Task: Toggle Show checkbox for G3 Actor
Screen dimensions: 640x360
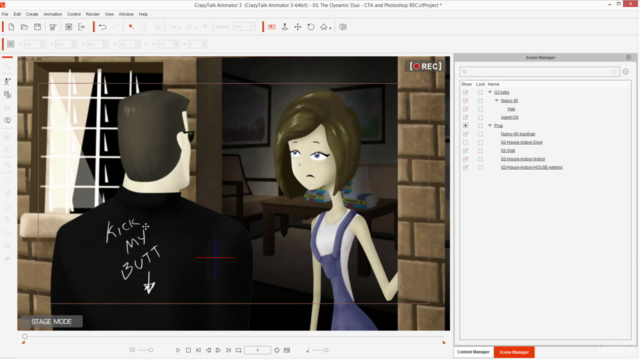Action: pyautogui.click(x=465, y=92)
